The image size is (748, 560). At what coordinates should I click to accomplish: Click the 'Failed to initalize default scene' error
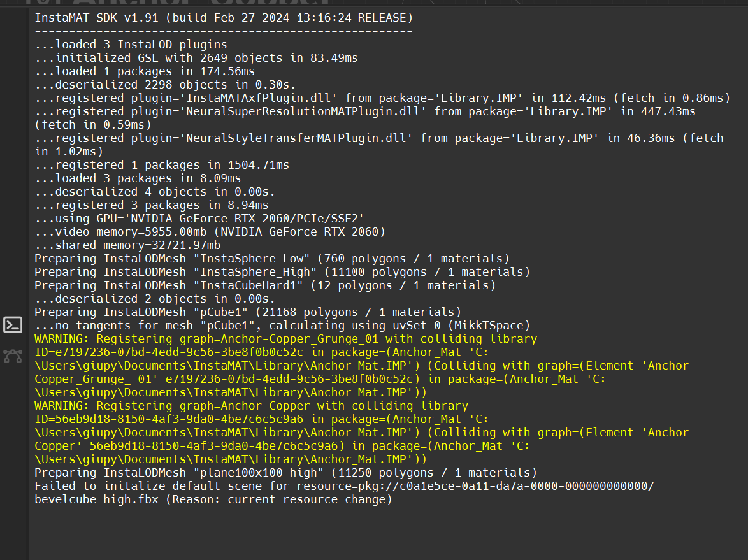(344, 486)
